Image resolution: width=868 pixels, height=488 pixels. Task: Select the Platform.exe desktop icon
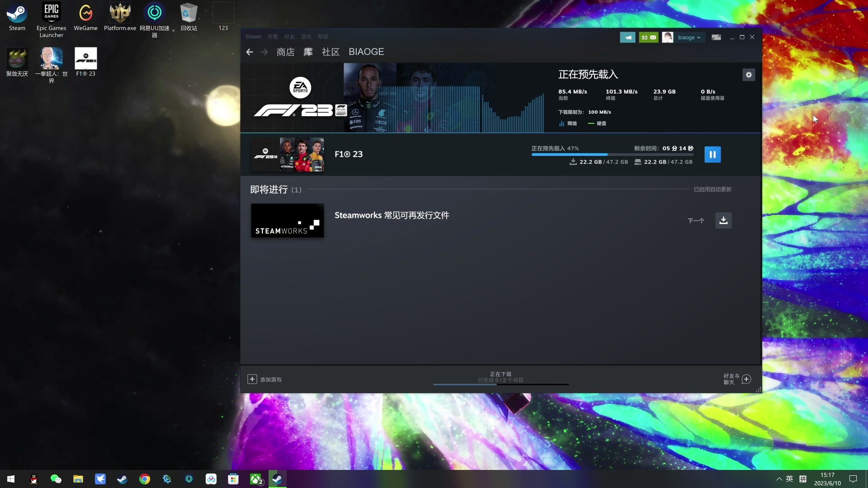click(120, 17)
